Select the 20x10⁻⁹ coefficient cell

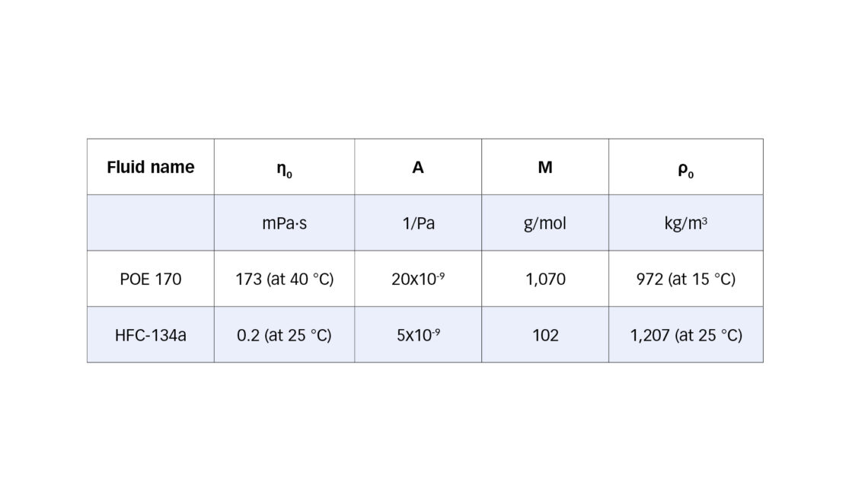pos(418,279)
